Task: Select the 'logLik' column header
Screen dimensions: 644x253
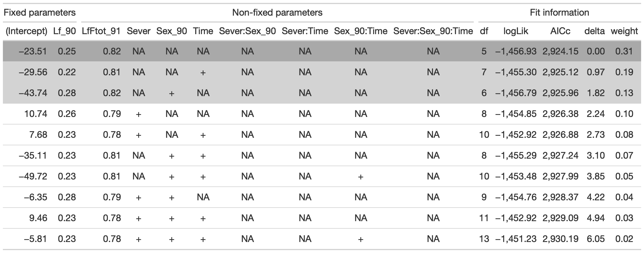Action: (x=516, y=31)
